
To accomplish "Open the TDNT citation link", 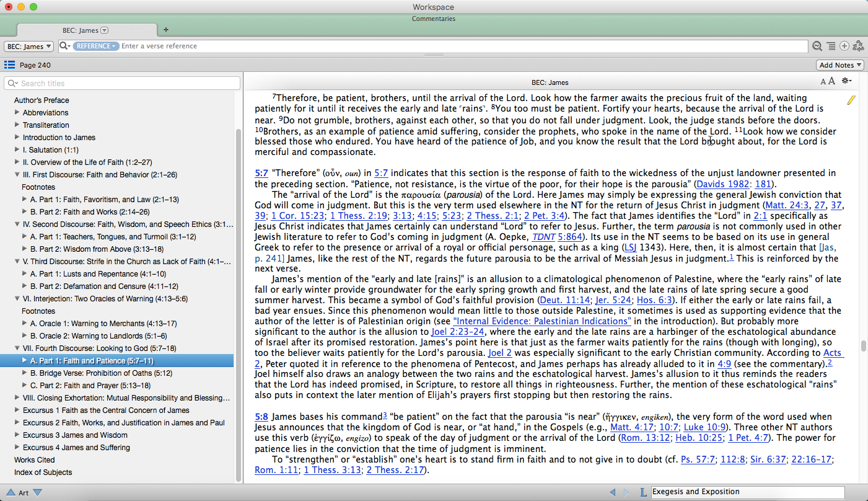I will pyautogui.click(x=542, y=237).
